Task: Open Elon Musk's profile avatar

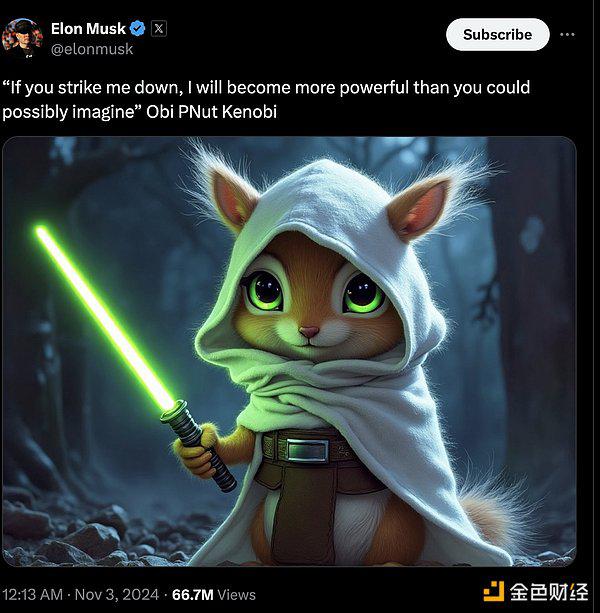Action: pyautogui.click(x=22, y=38)
